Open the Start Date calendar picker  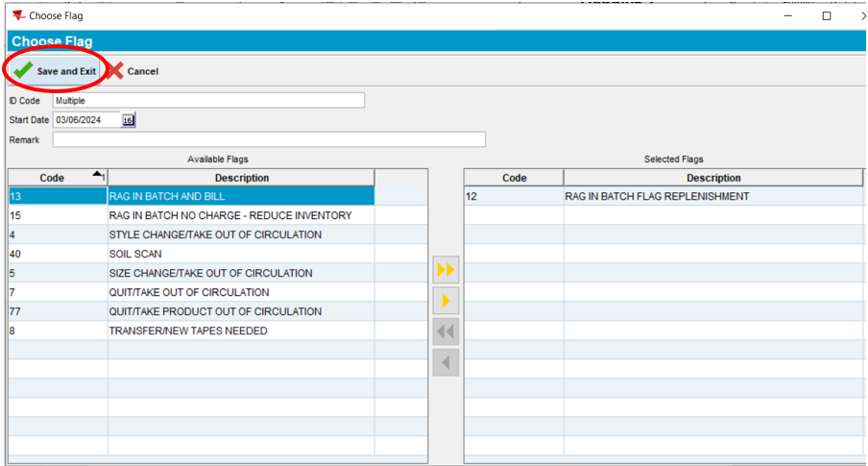[128, 120]
